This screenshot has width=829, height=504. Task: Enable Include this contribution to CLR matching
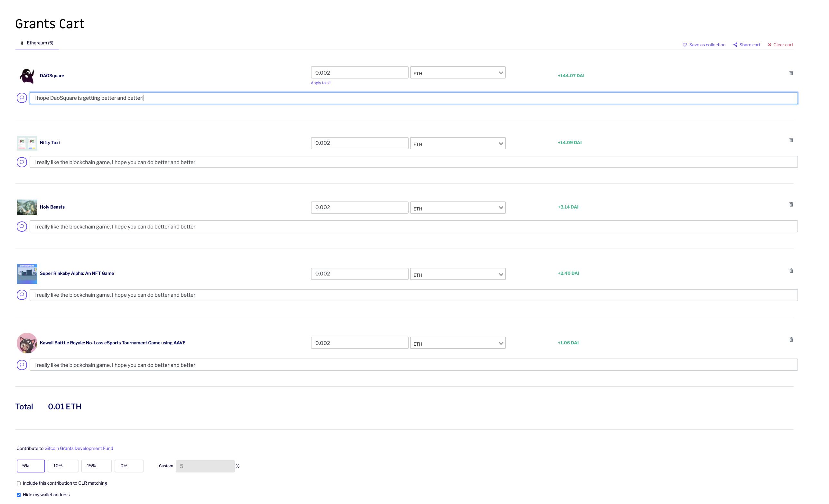[x=19, y=483]
